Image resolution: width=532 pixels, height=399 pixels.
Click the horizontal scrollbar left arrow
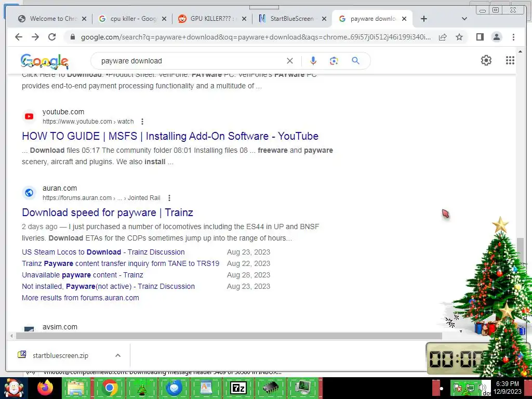pyautogui.click(x=11, y=336)
